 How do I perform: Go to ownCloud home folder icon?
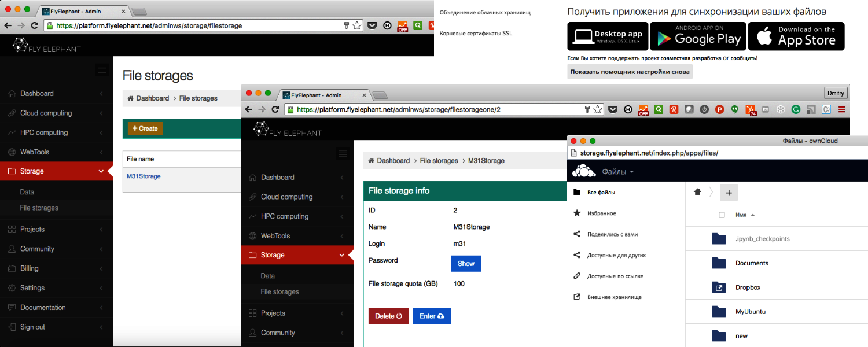697,193
